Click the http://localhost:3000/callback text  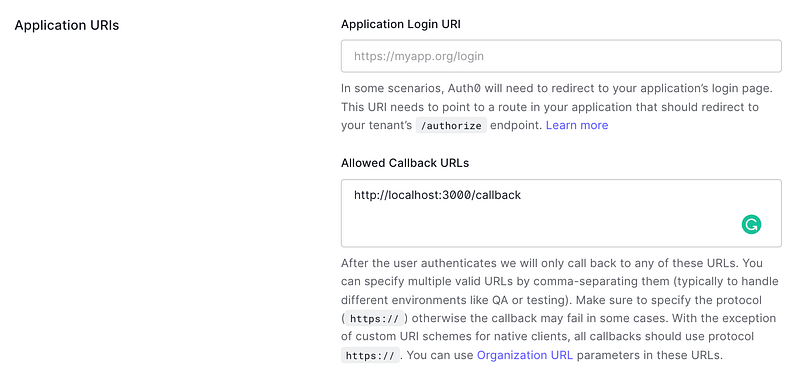tap(437, 195)
